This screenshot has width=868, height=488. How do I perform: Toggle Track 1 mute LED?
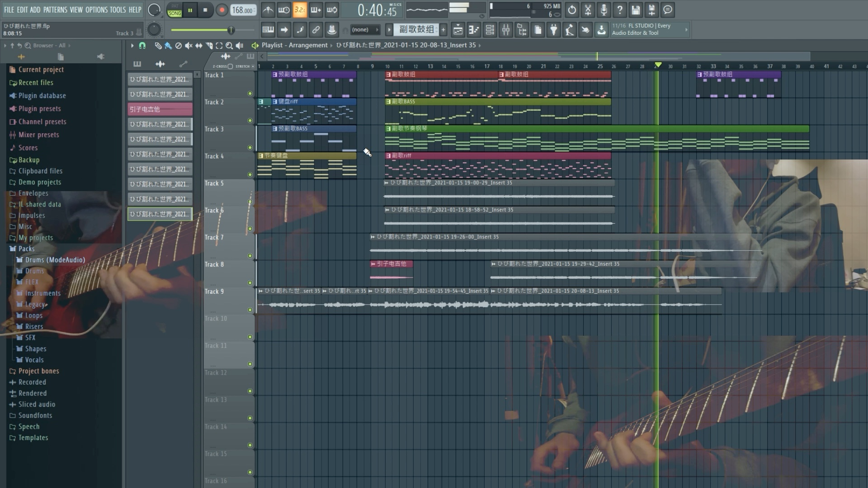pos(250,94)
